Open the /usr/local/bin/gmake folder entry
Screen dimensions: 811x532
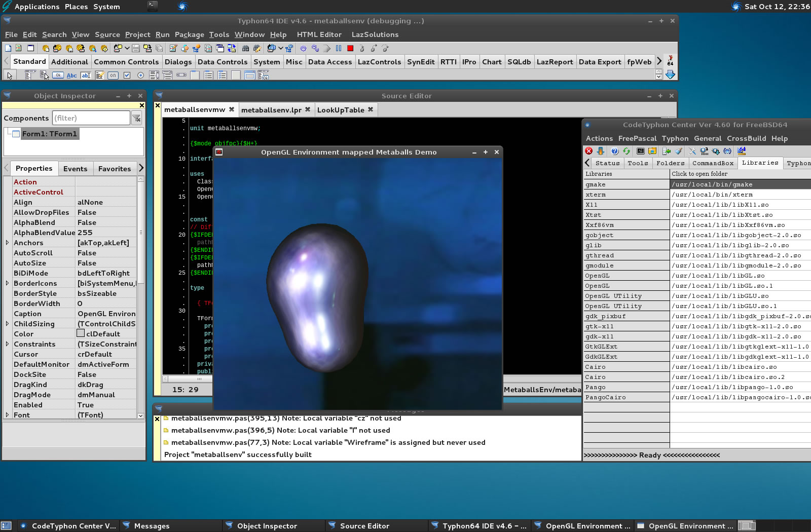click(741, 184)
